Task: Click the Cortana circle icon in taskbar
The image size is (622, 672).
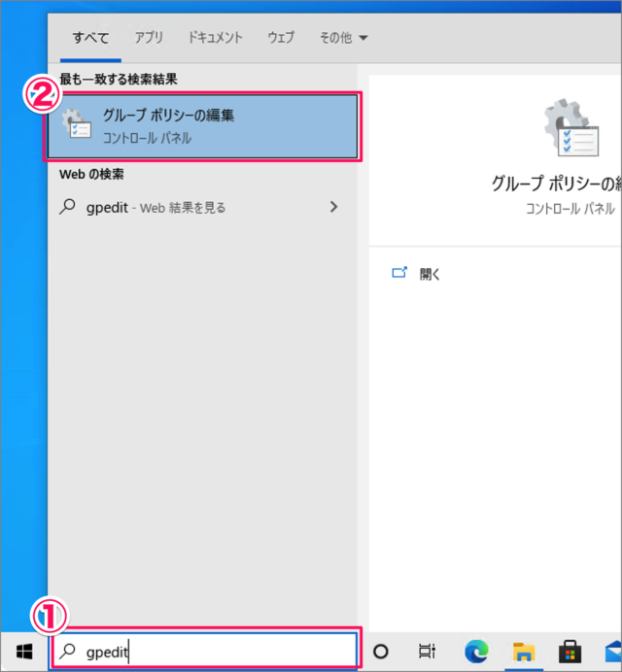Action: pos(381,651)
